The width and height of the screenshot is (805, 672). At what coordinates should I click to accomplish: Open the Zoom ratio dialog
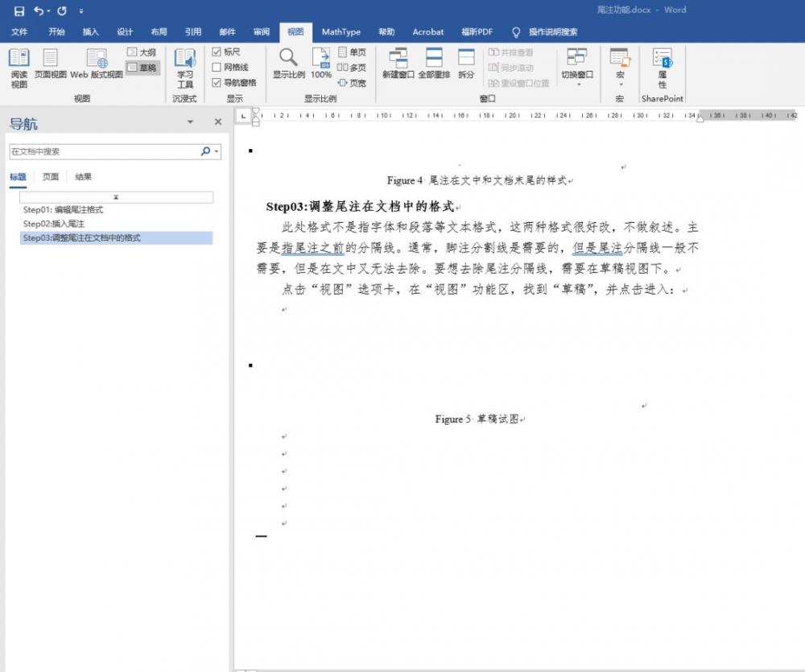coord(288,64)
